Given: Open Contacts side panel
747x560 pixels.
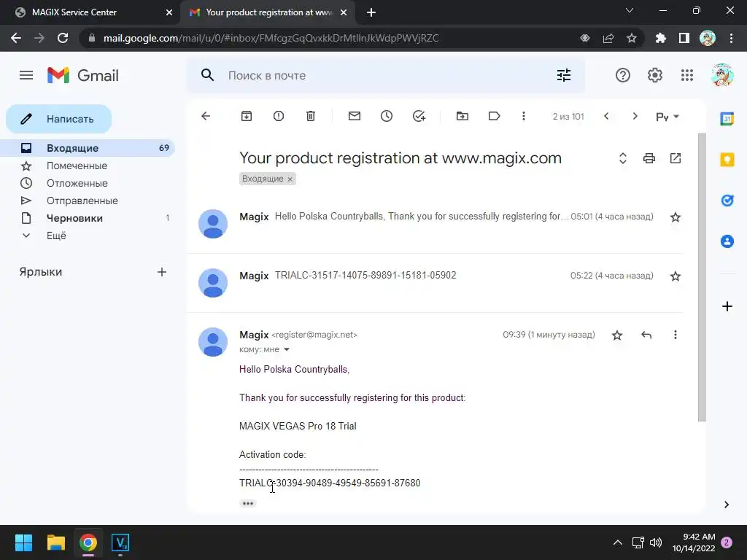Looking at the screenshot, I should pos(727,241).
